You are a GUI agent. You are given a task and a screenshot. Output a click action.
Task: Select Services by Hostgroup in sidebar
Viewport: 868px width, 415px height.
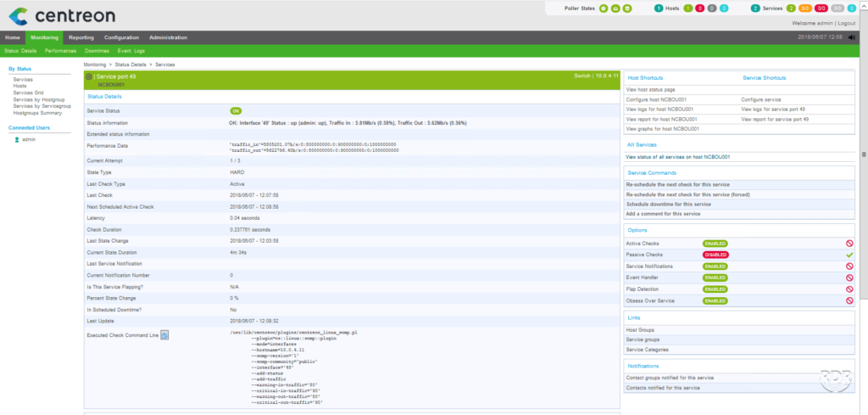pos(39,100)
